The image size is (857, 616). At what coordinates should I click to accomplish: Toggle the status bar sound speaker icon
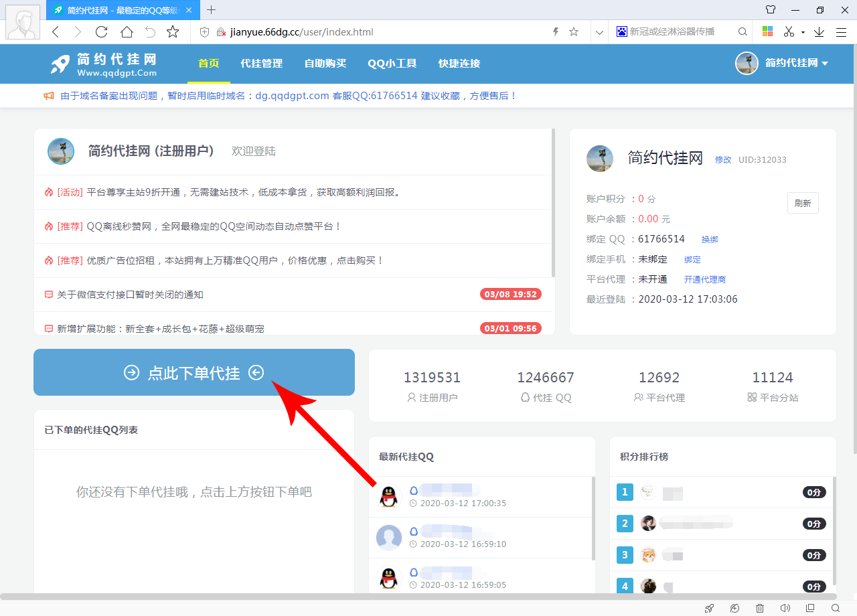[x=785, y=608]
